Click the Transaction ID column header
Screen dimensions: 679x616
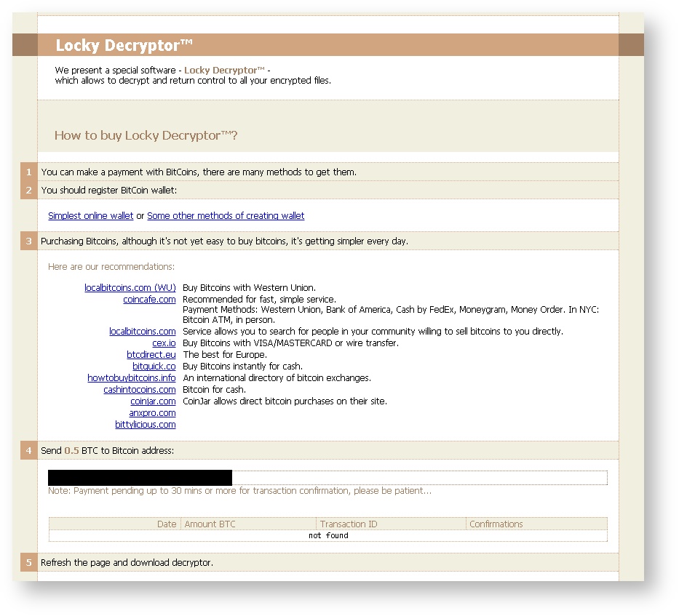click(349, 524)
